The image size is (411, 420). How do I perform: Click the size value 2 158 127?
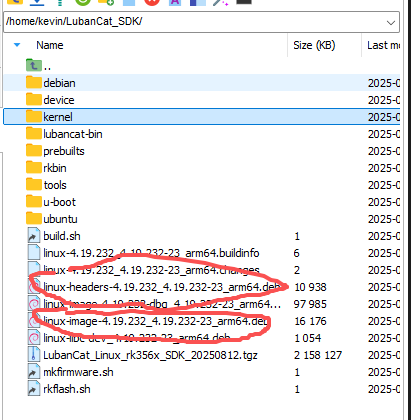[x=318, y=355]
